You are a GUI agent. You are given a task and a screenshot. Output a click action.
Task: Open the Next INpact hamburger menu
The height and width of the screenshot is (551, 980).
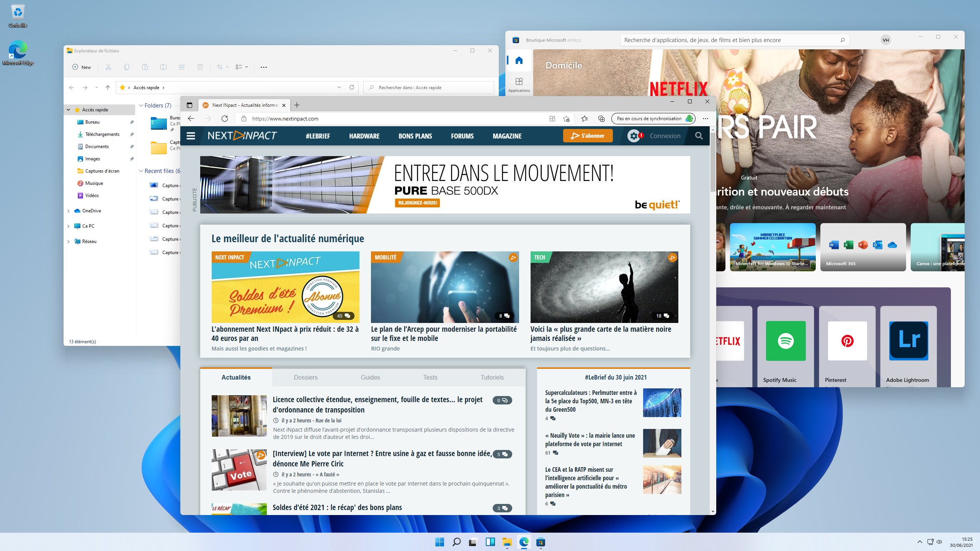[191, 136]
